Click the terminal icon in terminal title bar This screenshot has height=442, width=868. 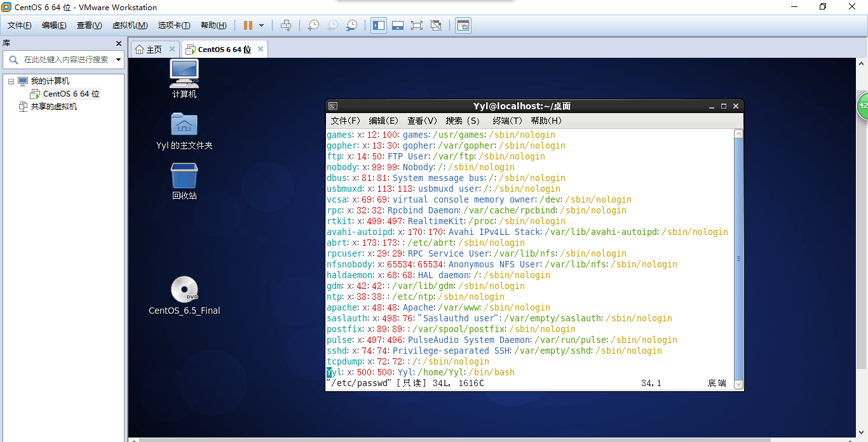[333, 106]
